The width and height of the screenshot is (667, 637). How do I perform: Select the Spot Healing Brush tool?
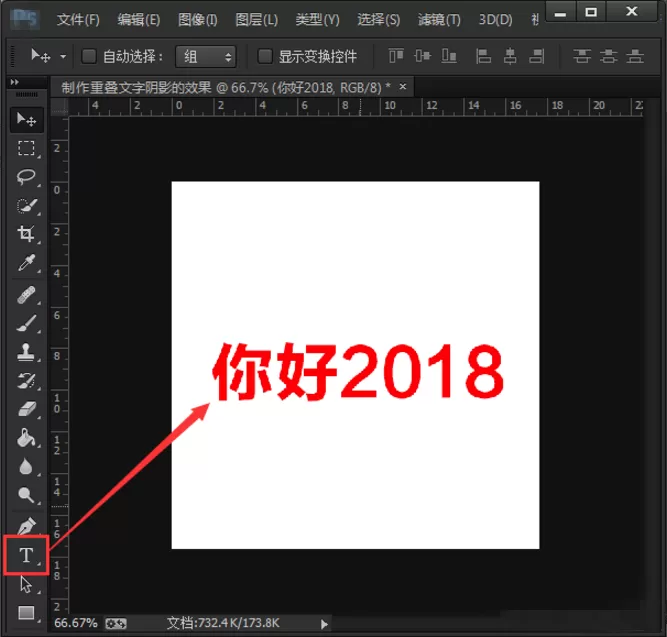coord(26,295)
